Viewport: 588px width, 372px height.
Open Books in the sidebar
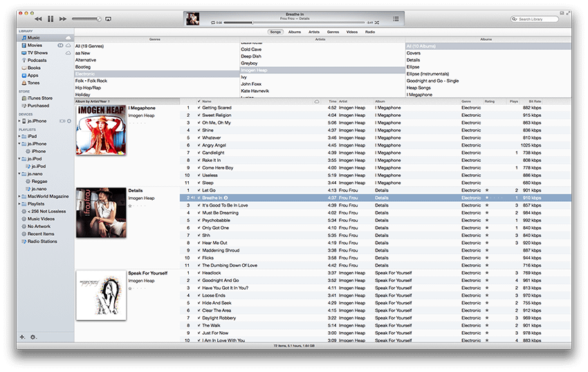pyautogui.click(x=34, y=68)
